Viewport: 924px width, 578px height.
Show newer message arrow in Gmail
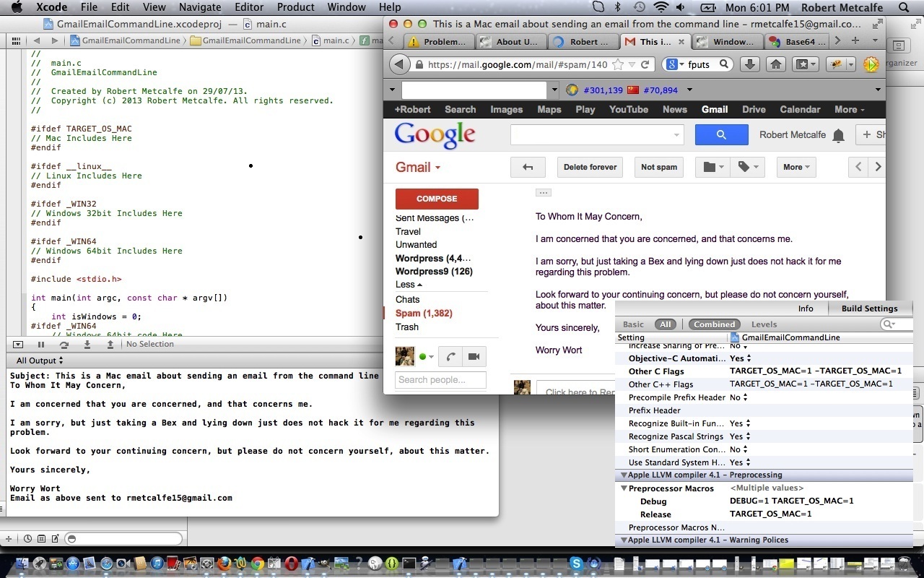click(858, 167)
